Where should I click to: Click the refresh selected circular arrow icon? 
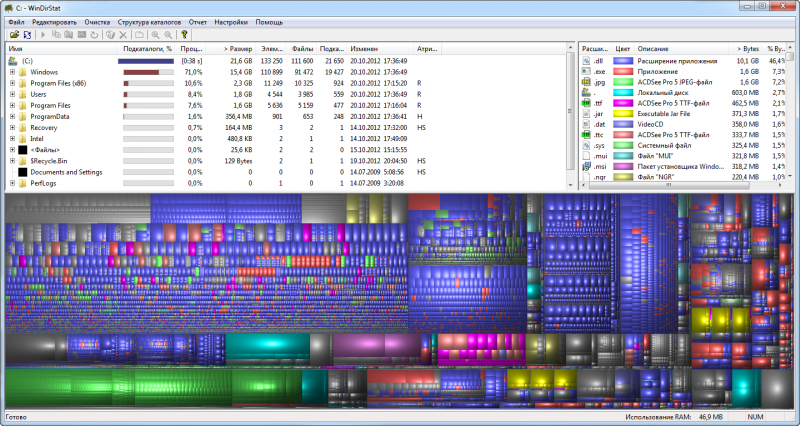[x=94, y=35]
